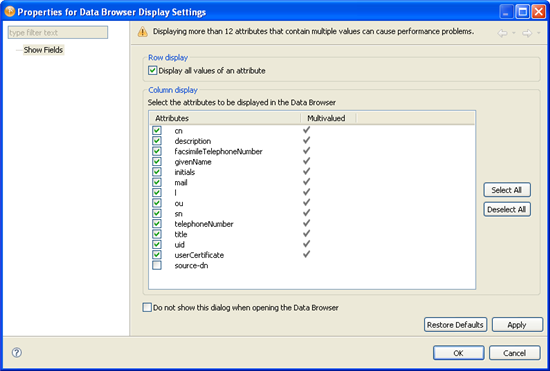The image size is (550, 371).
Task: Uncheck the cn attribute checkbox
Action: (157, 130)
